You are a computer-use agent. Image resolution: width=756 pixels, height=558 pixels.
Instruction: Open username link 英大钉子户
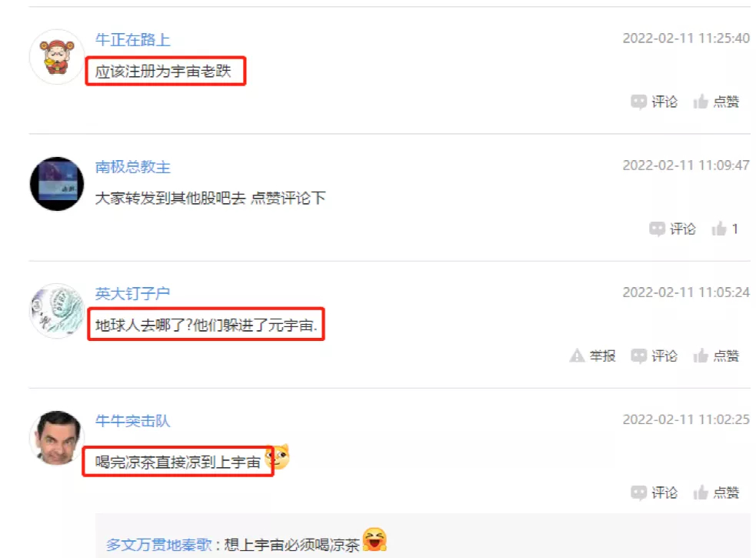132,293
